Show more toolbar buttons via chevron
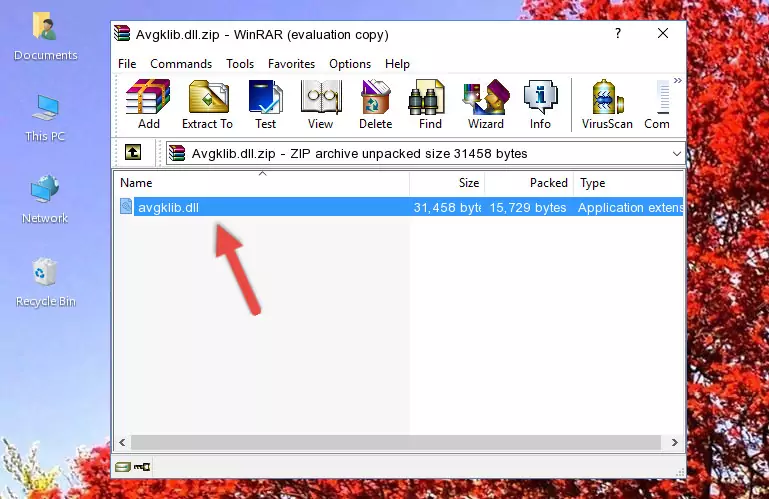 678,81
